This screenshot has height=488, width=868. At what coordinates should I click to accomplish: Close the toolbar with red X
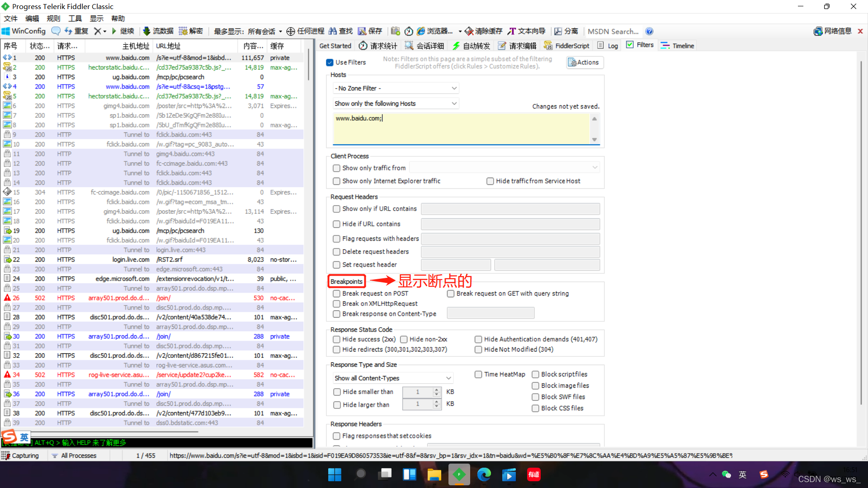tap(860, 31)
